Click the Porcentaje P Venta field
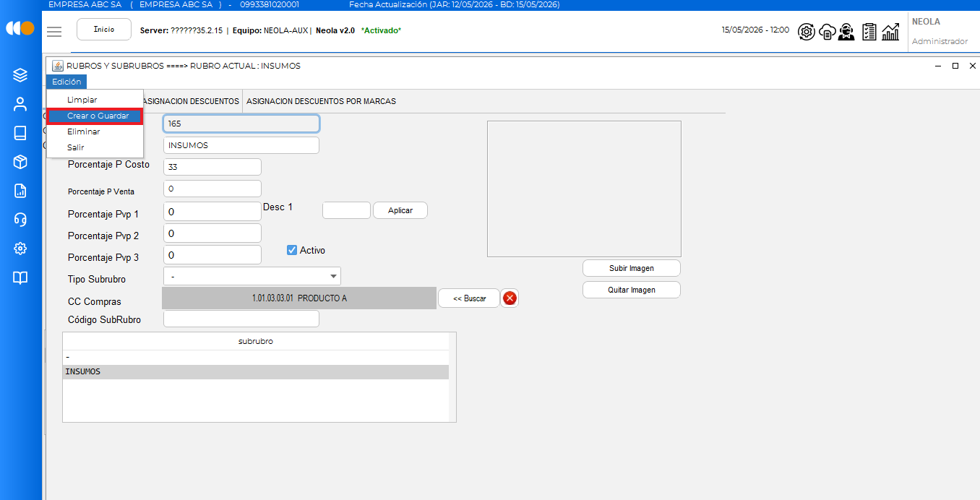This screenshot has width=980, height=500. click(x=212, y=189)
